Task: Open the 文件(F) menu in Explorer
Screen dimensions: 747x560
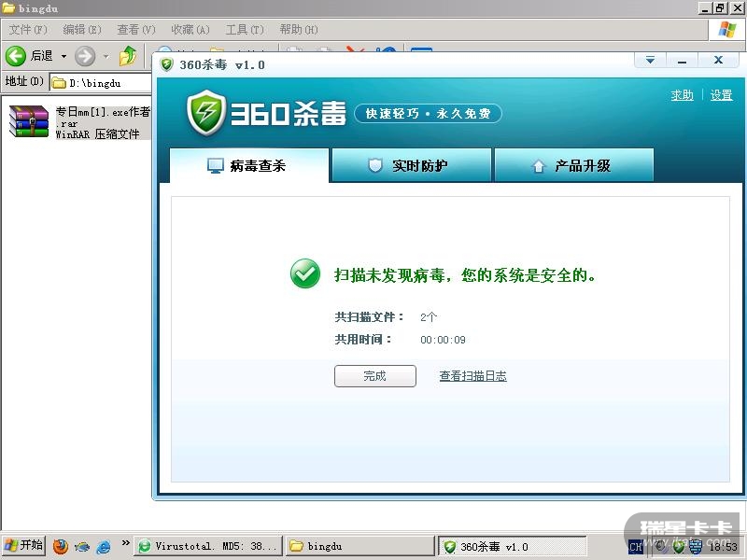Action: click(x=28, y=30)
